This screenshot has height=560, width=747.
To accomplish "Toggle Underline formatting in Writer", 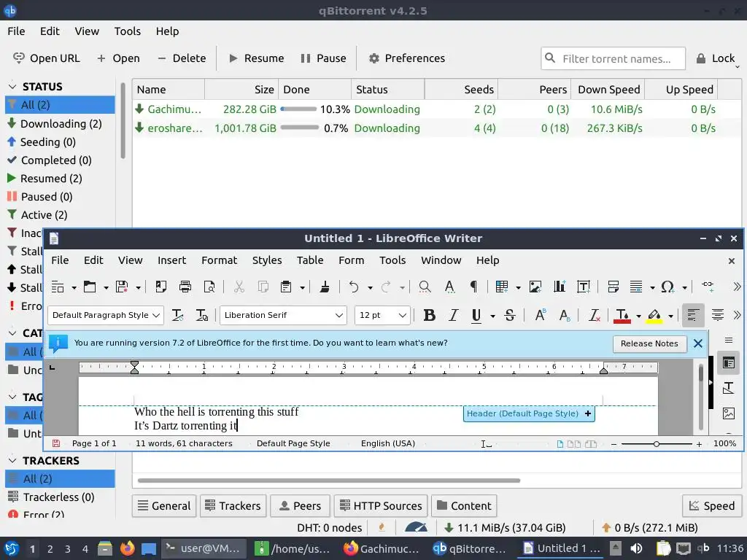I will coord(476,315).
